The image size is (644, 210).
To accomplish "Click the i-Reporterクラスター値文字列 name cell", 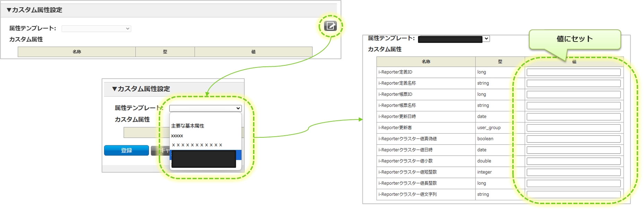I will click(x=426, y=194).
